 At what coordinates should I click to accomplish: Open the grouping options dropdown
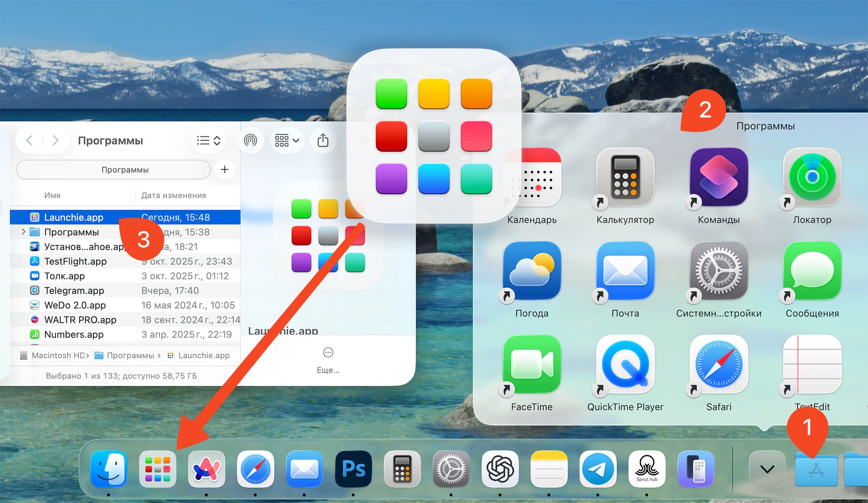tap(287, 140)
